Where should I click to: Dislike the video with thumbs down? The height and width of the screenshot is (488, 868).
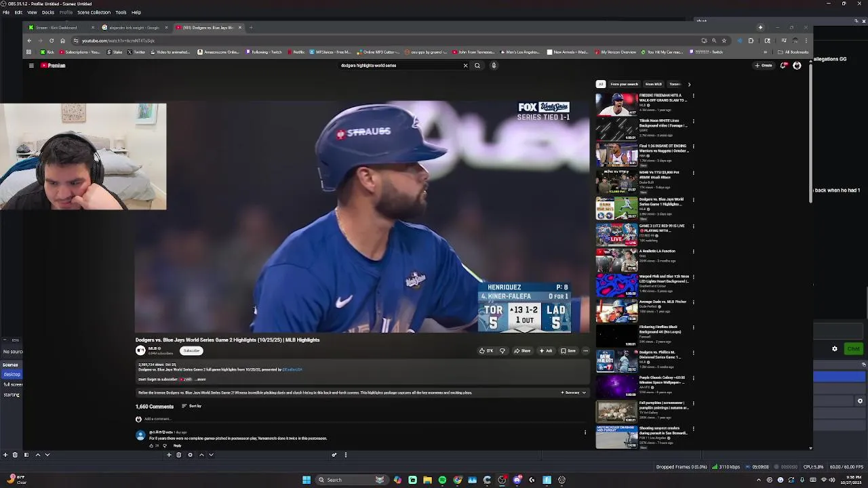[x=502, y=350]
